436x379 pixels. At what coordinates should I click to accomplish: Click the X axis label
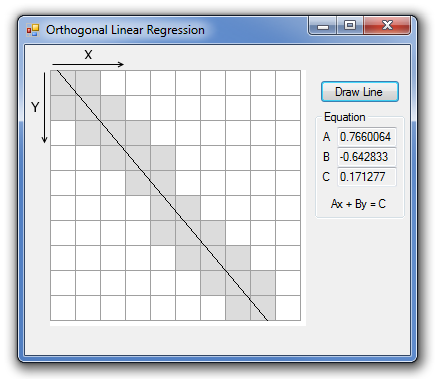(88, 55)
